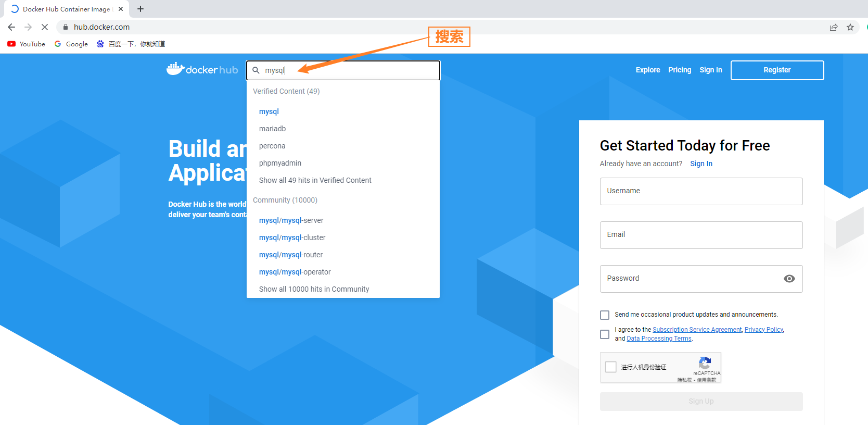Click the magnifier icon in search box
The width and height of the screenshot is (868, 425).
coord(256,70)
